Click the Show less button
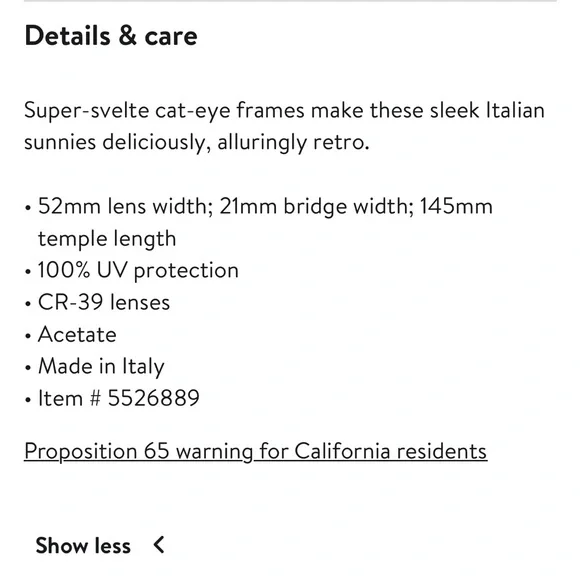Image resolution: width=580 pixels, height=580 pixels. (x=100, y=545)
